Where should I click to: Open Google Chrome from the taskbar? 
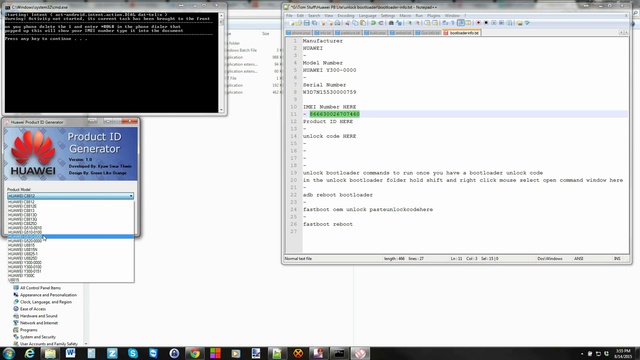click(195, 353)
